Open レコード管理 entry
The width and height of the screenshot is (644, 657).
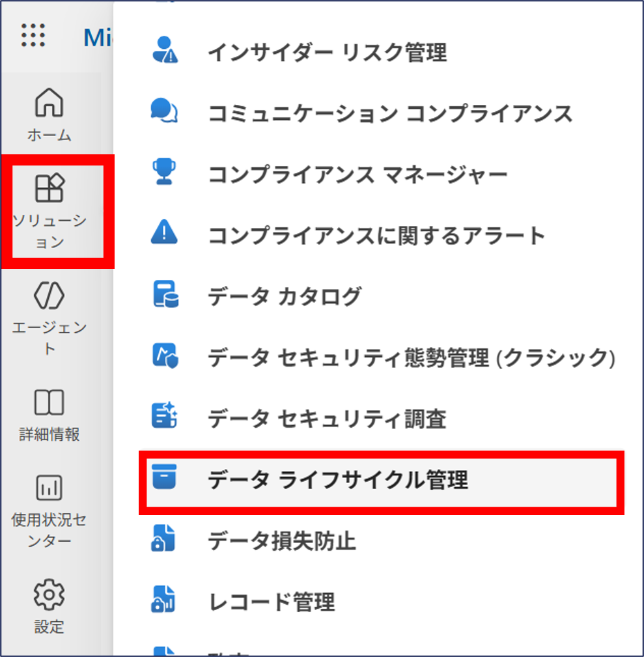[272, 602]
